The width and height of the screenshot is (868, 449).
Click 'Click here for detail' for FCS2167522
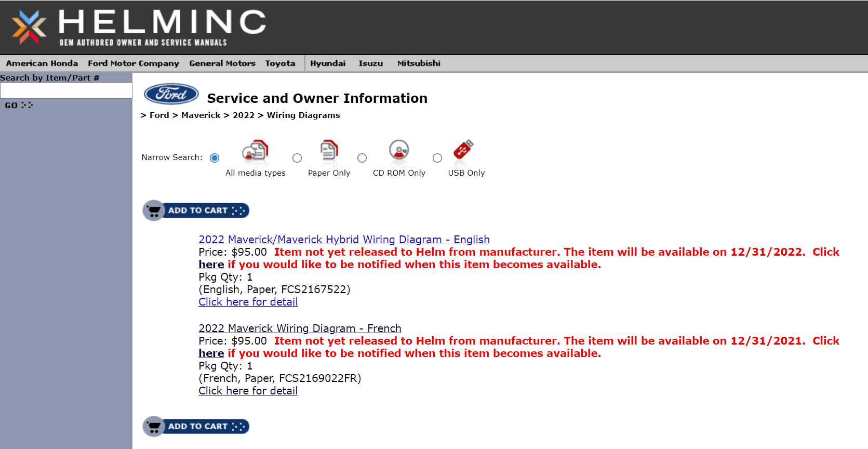click(x=248, y=302)
